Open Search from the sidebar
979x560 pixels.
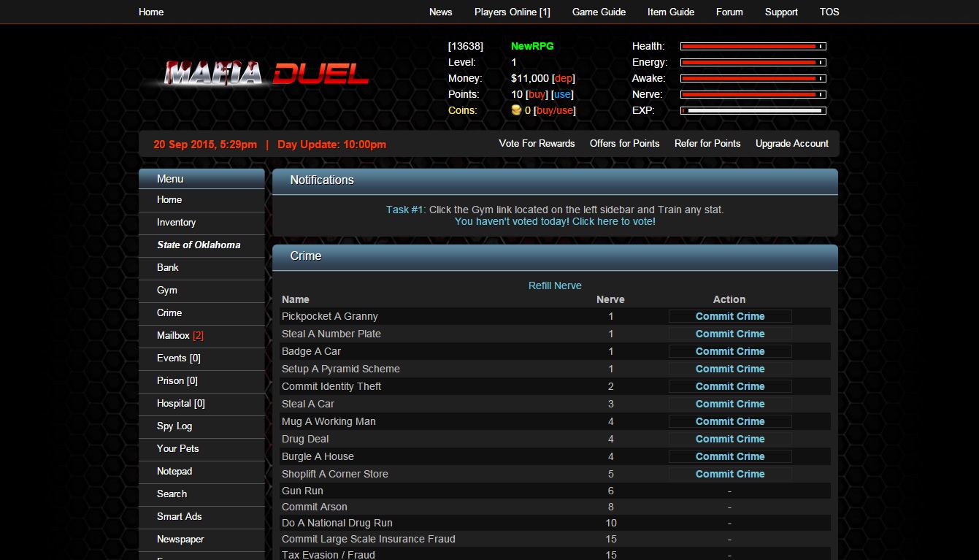click(201, 494)
